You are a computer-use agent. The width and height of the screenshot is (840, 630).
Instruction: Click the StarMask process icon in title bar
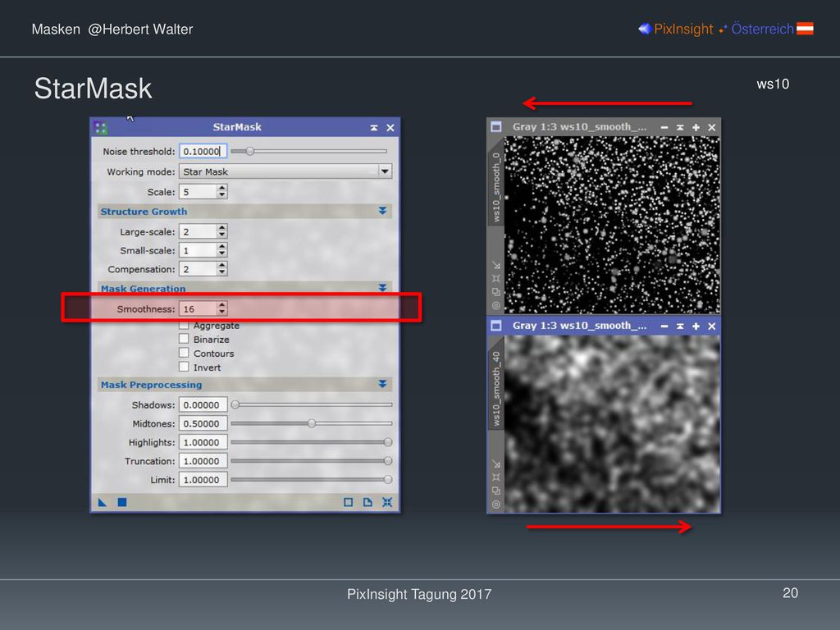[x=100, y=127]
